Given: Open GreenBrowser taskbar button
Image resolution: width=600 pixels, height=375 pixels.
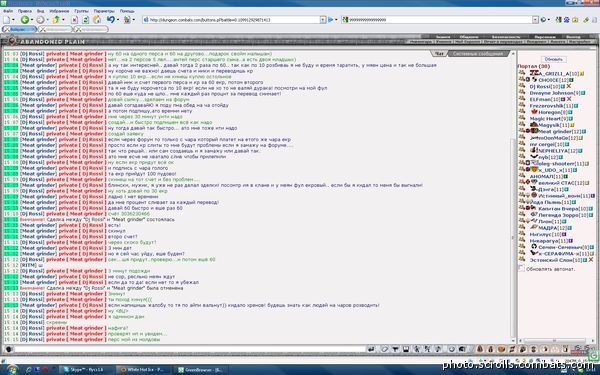Looking at the screenshot, I should coord(202,370).
